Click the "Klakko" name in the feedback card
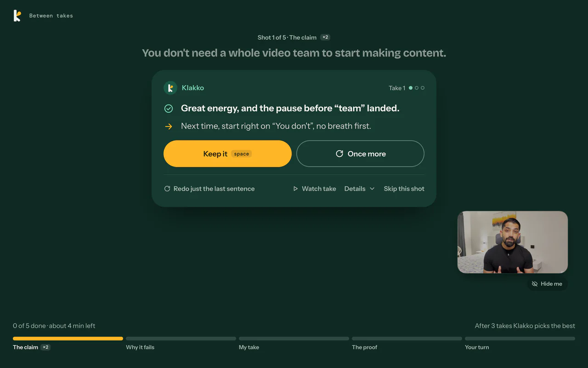This screenshot has height=368, width=588. pyautogui.click(x=193, y=88)
